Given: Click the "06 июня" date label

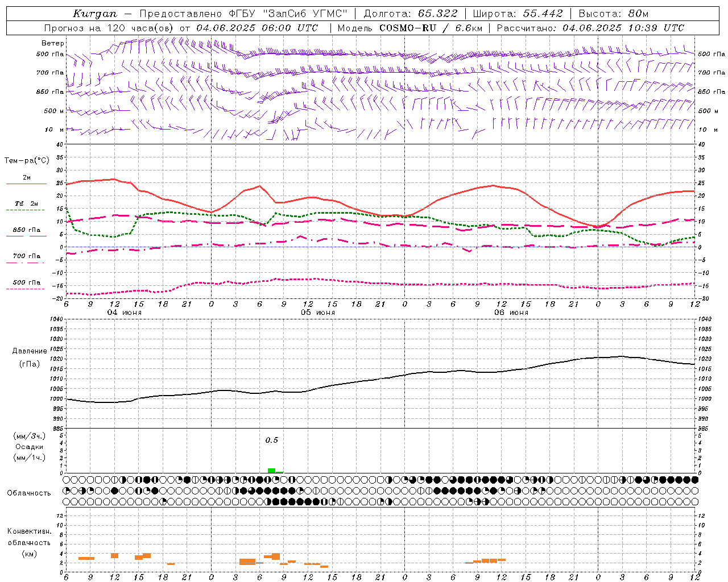Looking at the screenshot, I should [x=511, y=313].
